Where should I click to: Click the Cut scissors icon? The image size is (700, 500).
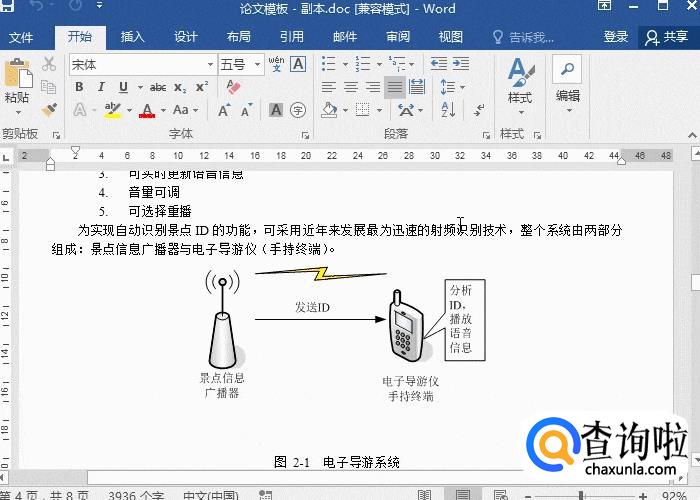(49, 64)
